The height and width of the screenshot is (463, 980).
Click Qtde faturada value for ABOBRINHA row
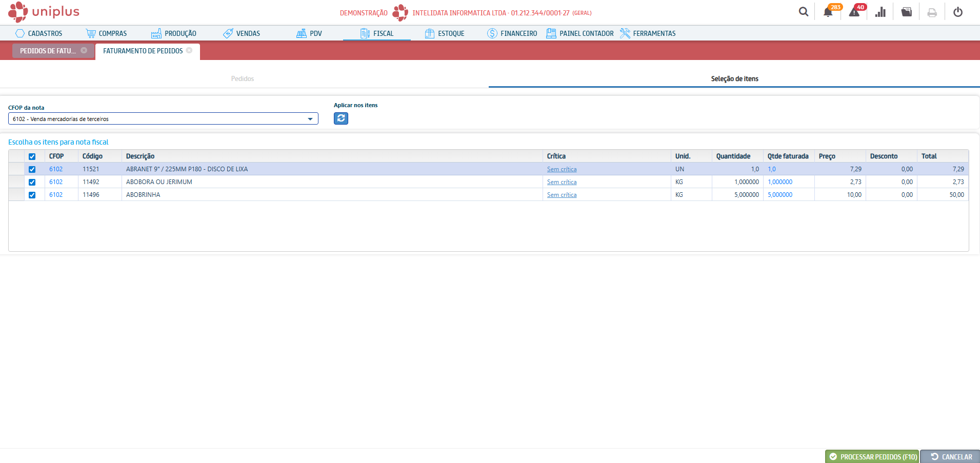(780, 195)
